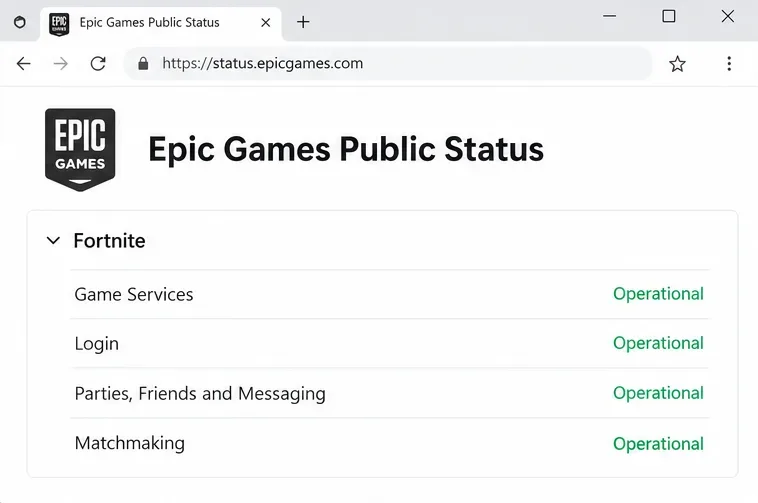Click the Epic Games Public Status page title
758x503 pixels.
pos(346,149)
